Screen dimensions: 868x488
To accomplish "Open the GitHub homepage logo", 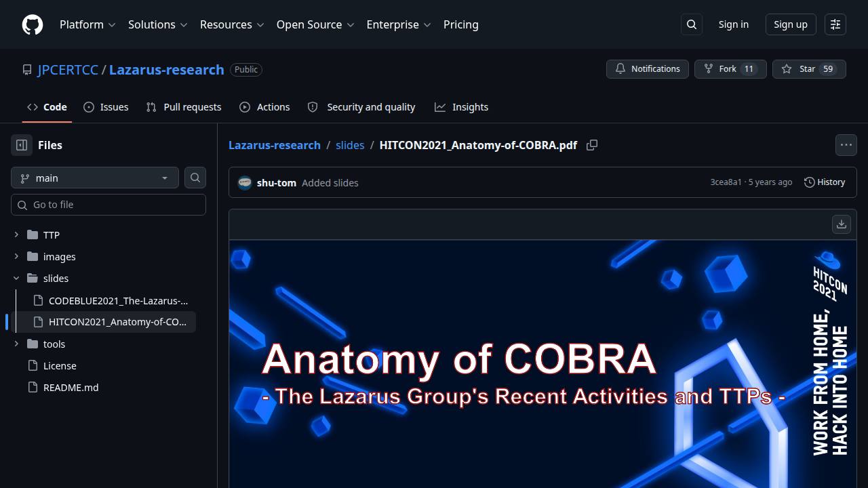I will tap(33, 24).
